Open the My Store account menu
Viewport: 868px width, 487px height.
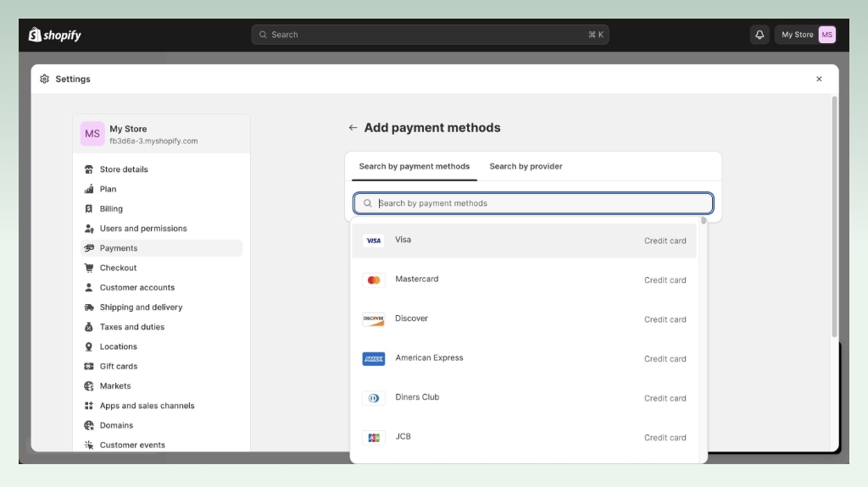click(807, 35)
